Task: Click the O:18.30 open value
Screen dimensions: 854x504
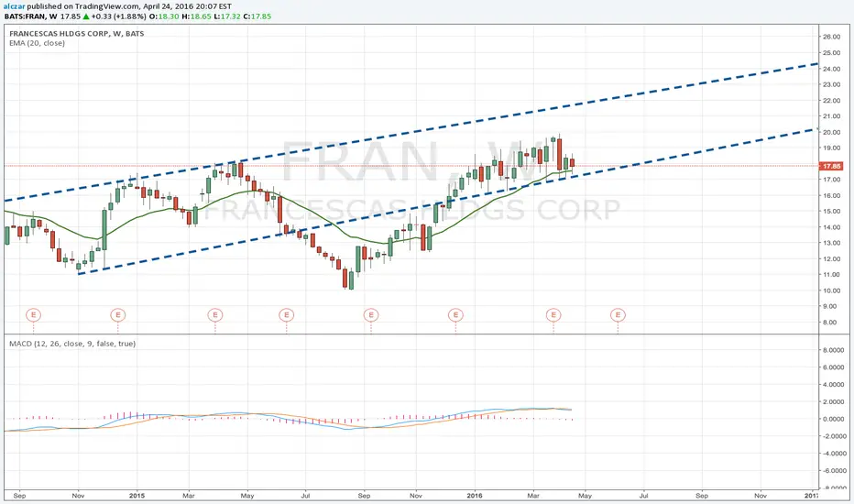Action: pos(164,16)
